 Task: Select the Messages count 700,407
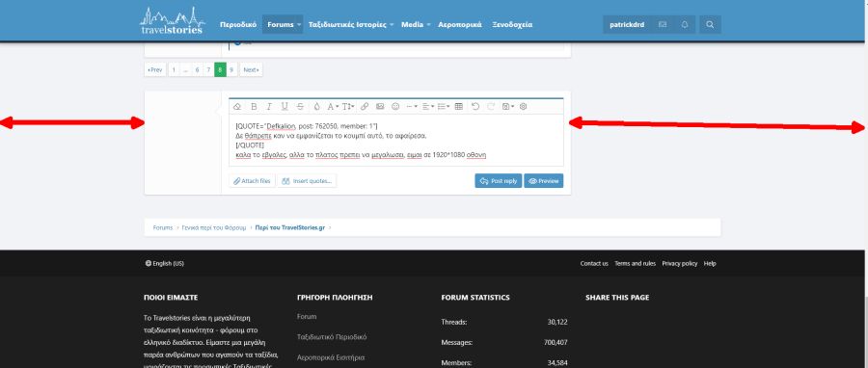556,343
